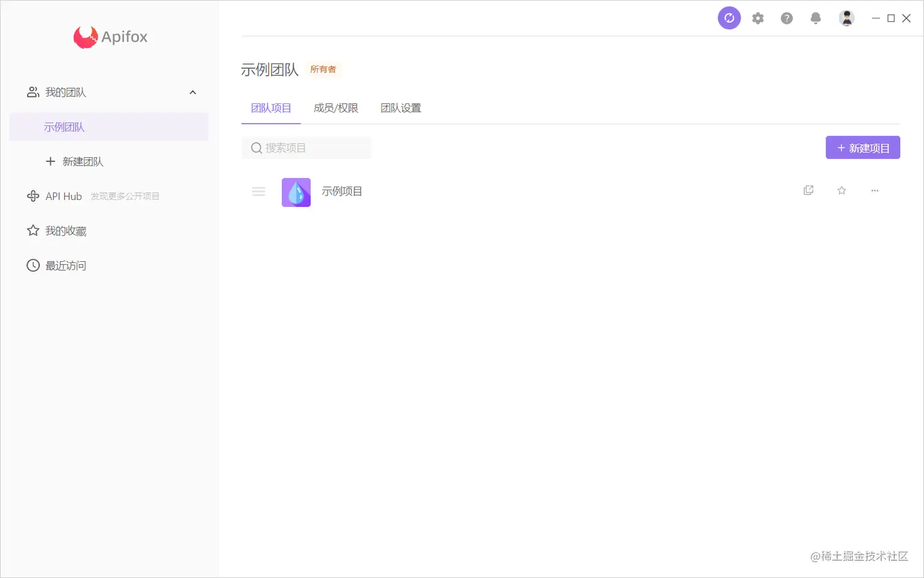Click the 最近访问 clock icon
Viewport: 924px width, 578px height.
click(x=32, y=265)
